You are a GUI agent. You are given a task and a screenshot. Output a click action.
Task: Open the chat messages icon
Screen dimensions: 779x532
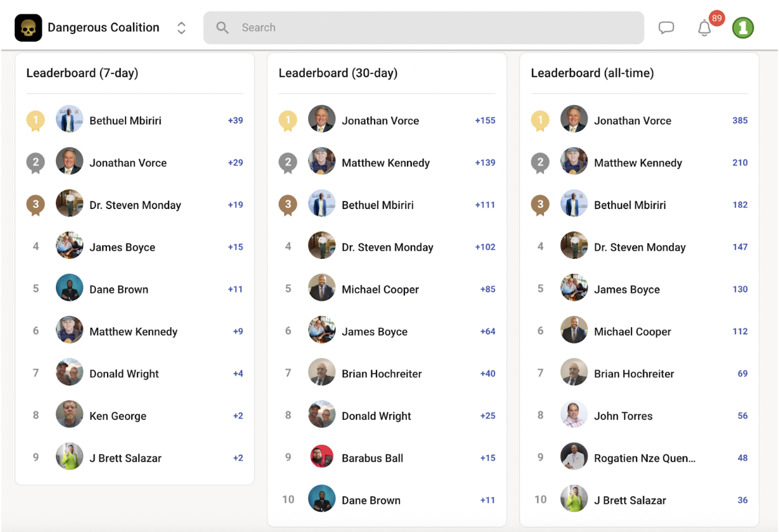666,28
